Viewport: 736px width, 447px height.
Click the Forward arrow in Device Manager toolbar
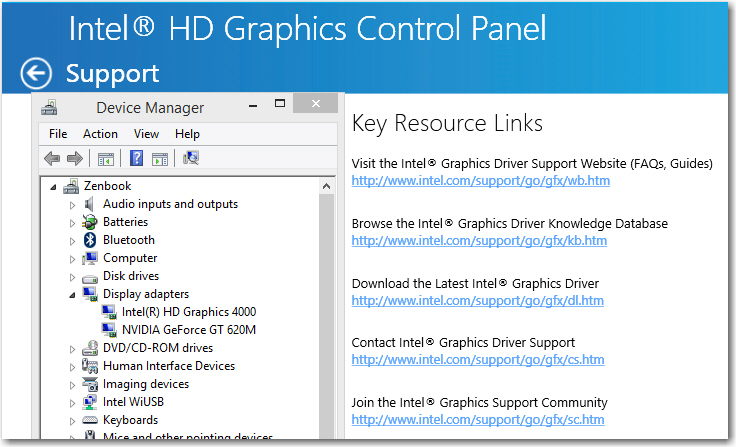pos(75,159)
